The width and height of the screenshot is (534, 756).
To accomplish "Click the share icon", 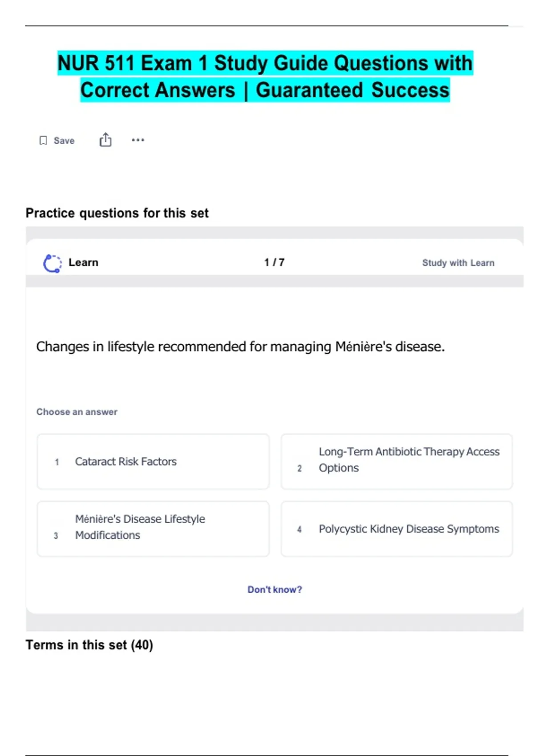I will 105,140.
